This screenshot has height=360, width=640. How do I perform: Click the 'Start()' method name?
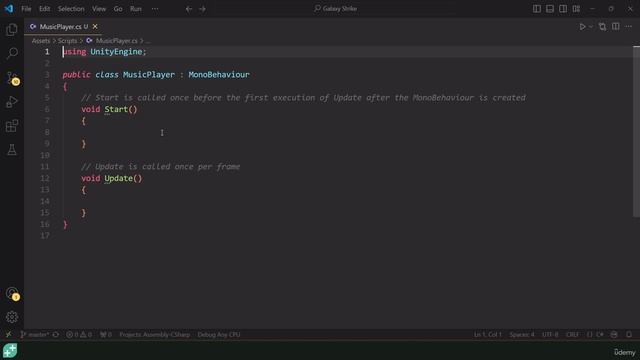click(121, 109)
